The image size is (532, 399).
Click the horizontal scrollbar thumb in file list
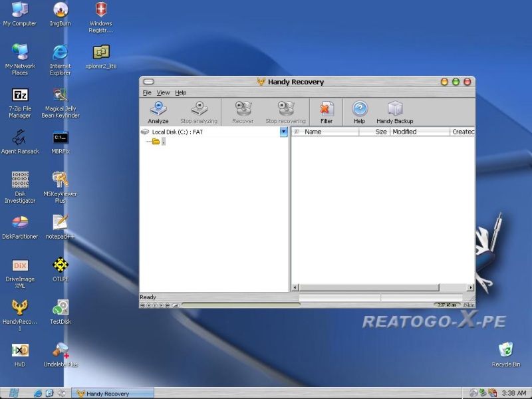(369, 288)
